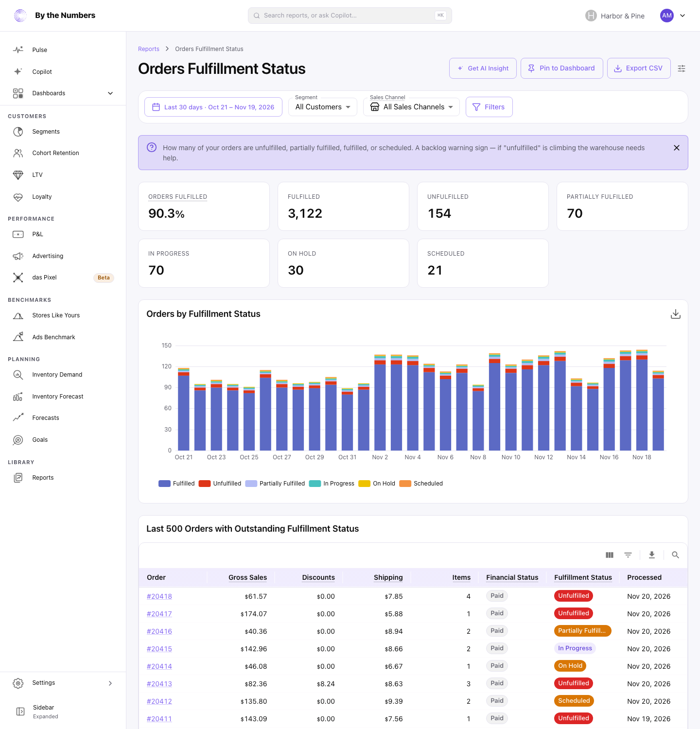Toggle On Hold legend color swatch
This screenshot has width=700, height=729.
[365, 484]
